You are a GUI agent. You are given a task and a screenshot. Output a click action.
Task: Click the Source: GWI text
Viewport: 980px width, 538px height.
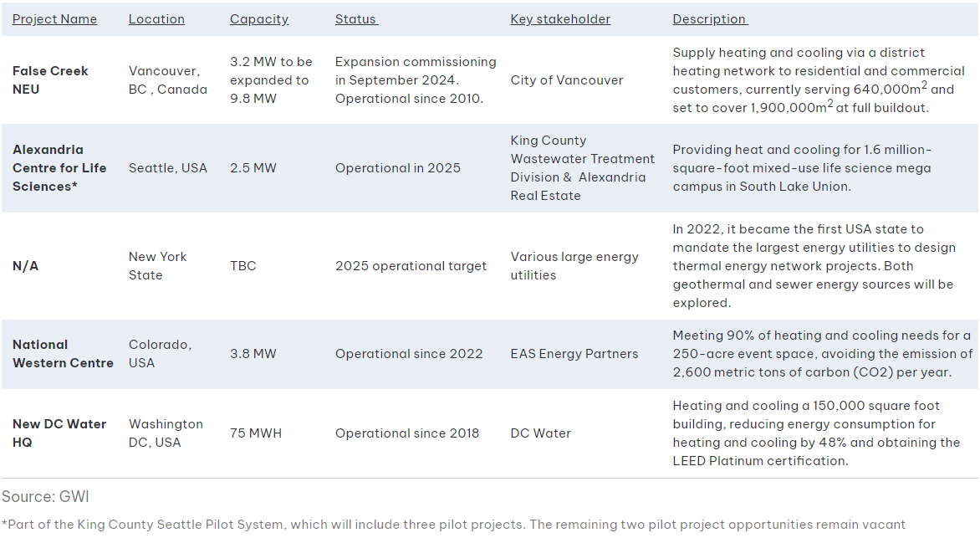(45, 497)
